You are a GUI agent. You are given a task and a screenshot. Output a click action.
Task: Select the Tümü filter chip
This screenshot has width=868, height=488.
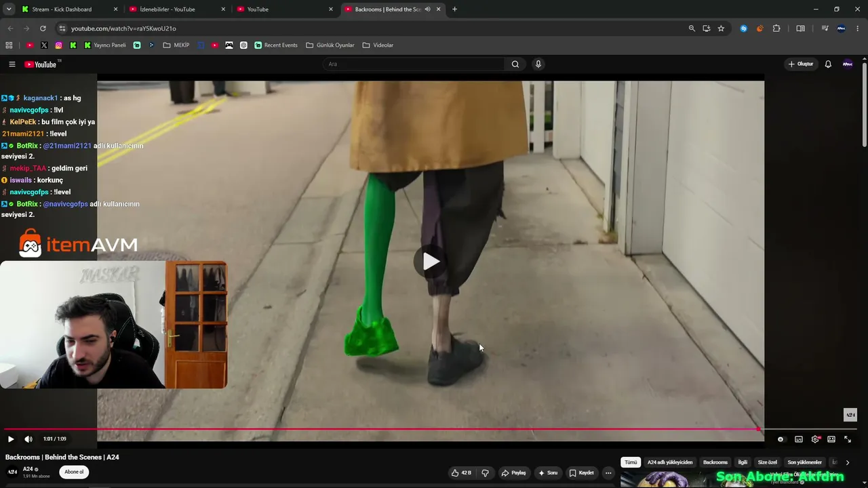pyautogui.click(x=631, y=462)
